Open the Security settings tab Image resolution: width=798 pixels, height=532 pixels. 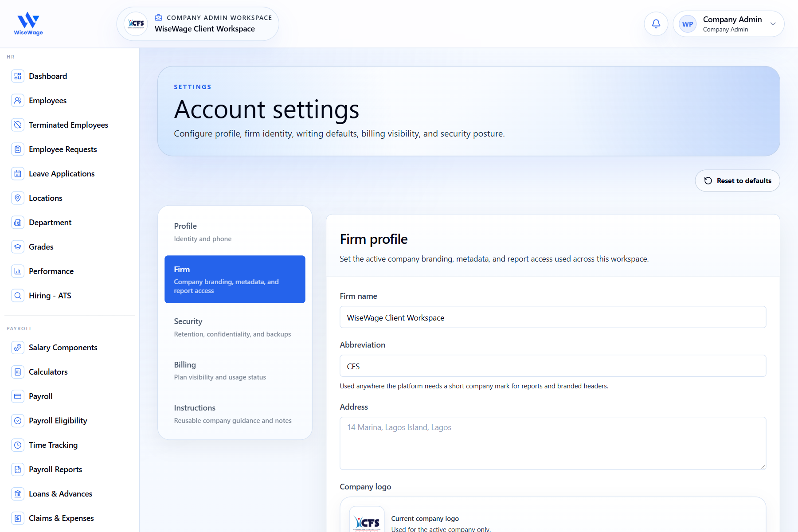click(235, 328)
